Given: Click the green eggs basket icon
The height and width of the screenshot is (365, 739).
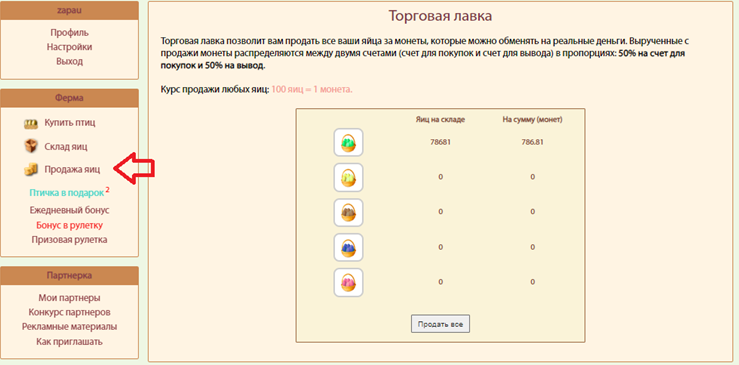Looking at the screenshot, I should 348,142.
